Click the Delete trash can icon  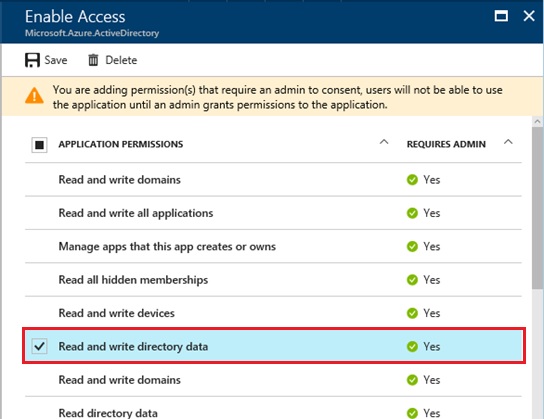pyautogui.click(x=93, y=60)
